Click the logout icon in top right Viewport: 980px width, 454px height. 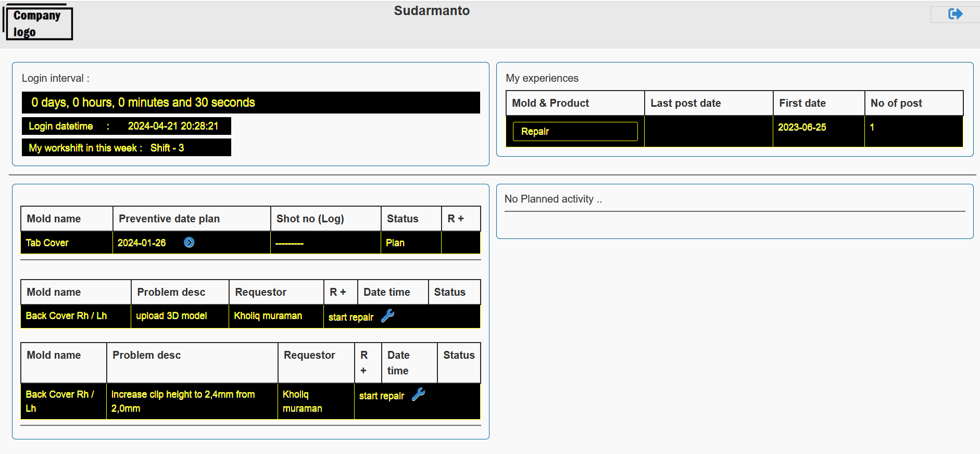tap(955, 14)
